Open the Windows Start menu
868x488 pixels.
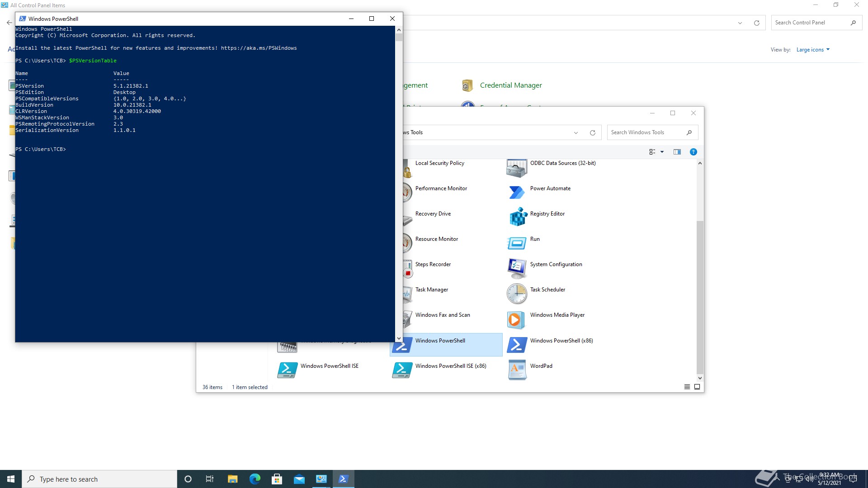pos(11,479)
